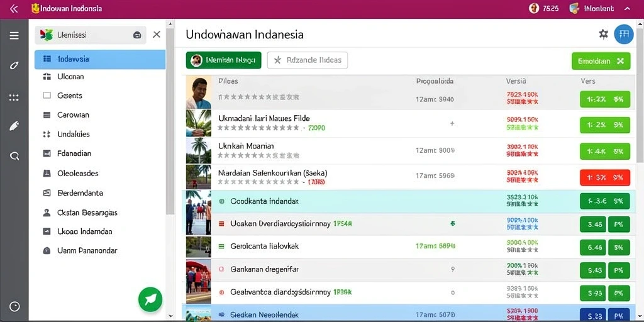Screen dimensions: 644x322
Task: Close the Ulemisesi sidebar panel
Action: click(x=157, y=35)
